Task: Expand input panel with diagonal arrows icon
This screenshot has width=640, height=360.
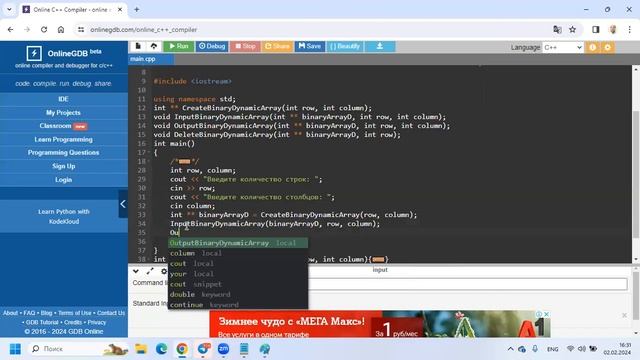Action: click(x=150, y=271)
